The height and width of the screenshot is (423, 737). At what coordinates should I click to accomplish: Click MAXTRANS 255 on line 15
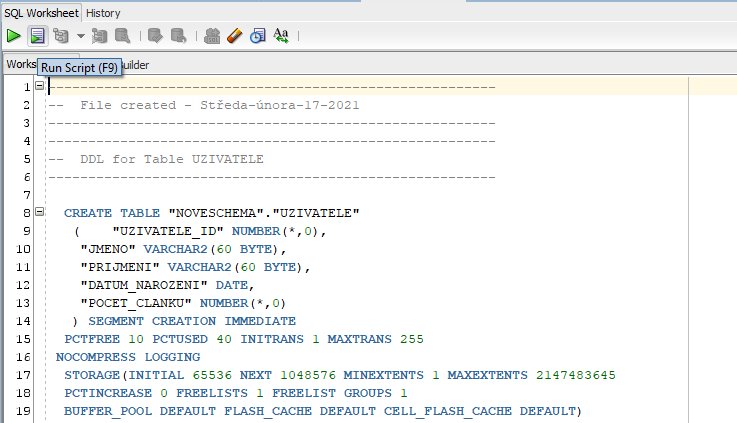pyautogui.click(x=376, y=339)
